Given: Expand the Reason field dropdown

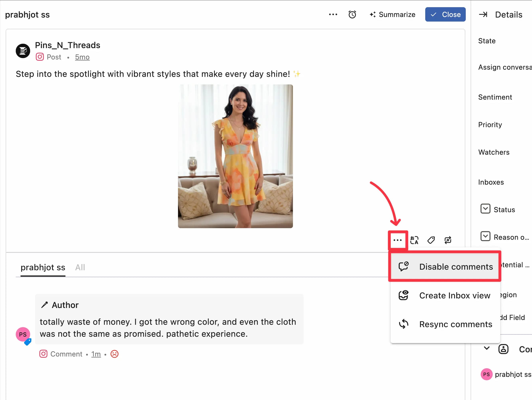Looking at the screenshot, I should pyautogui.click(x=486, y=237).
